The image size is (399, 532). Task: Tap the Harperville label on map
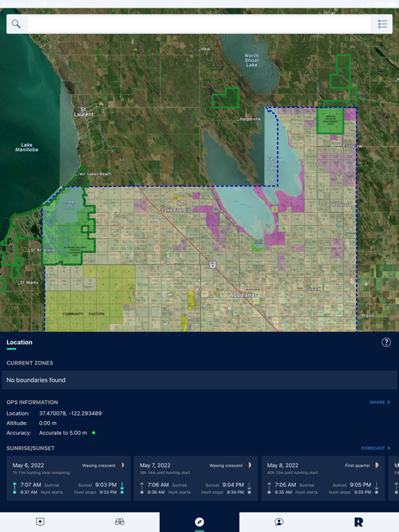[x=250, y=119]
